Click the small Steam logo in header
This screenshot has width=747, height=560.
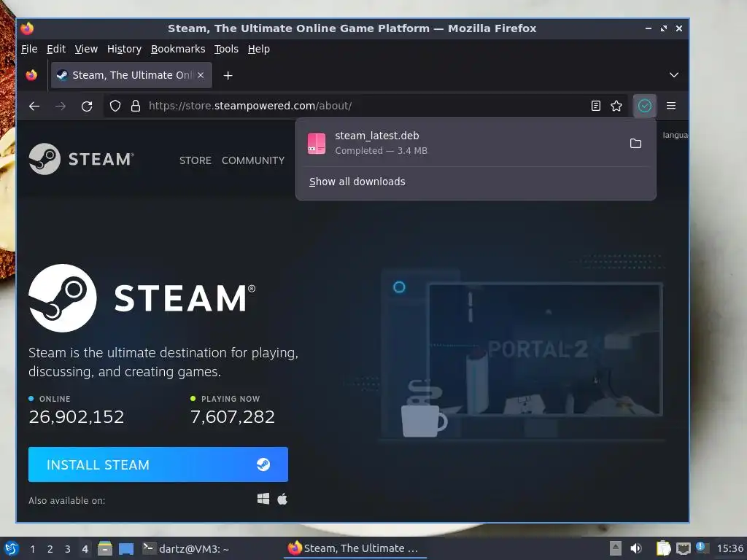point(82,159)
